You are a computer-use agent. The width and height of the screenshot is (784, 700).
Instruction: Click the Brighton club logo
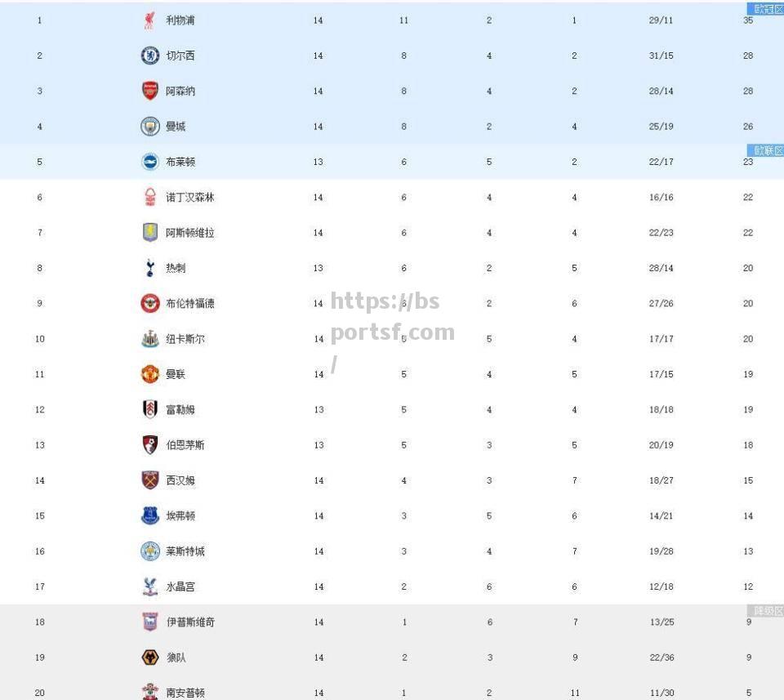(150, 162)
